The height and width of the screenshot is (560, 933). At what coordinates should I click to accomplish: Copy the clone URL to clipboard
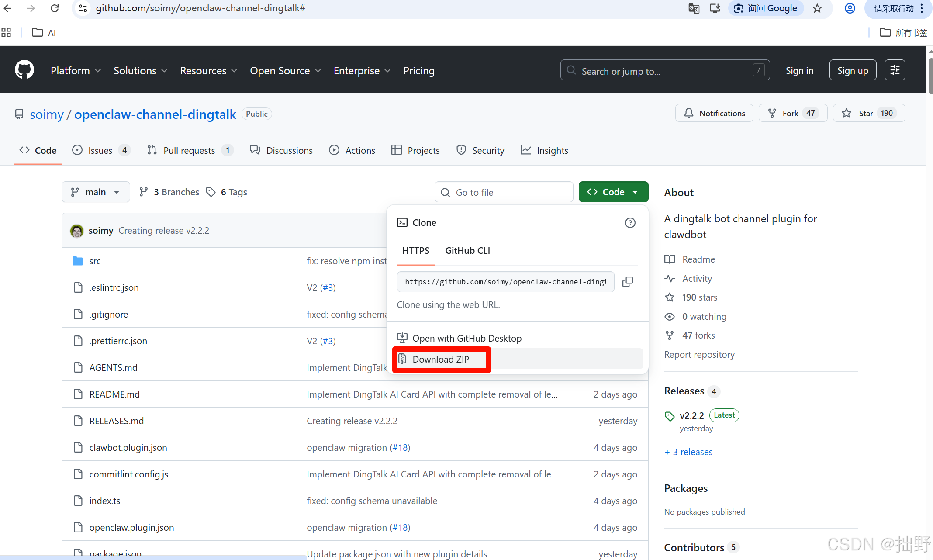coord(628,282)
